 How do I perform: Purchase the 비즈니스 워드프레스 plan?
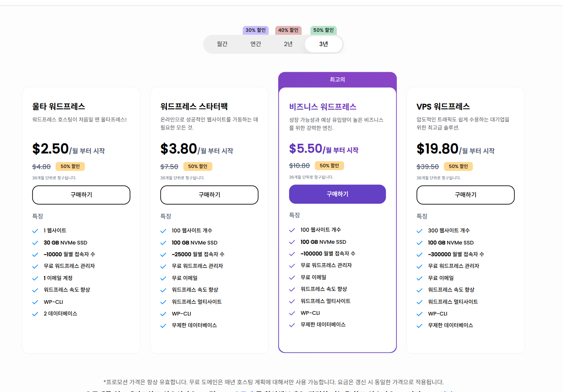(338, 194)
